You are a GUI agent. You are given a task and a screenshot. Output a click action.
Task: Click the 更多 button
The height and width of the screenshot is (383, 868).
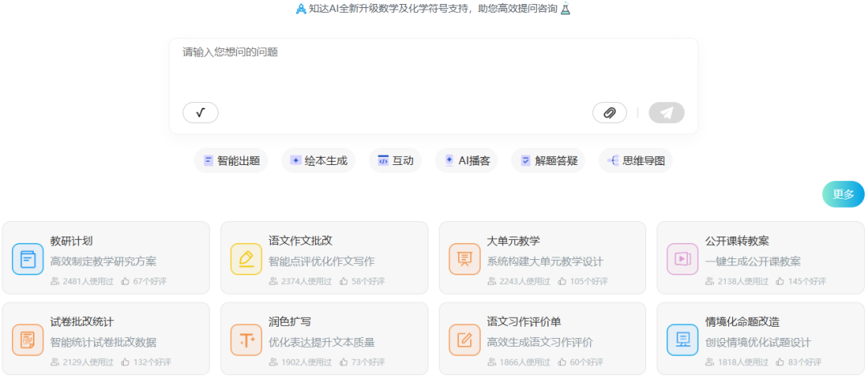[843, 194]
